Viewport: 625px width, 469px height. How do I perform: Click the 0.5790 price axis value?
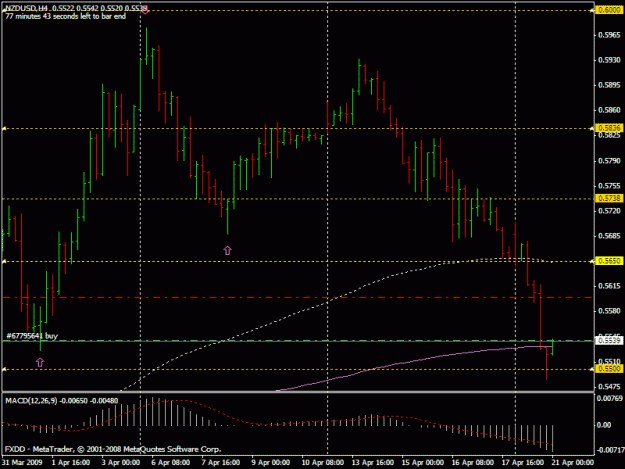point(609,161)
